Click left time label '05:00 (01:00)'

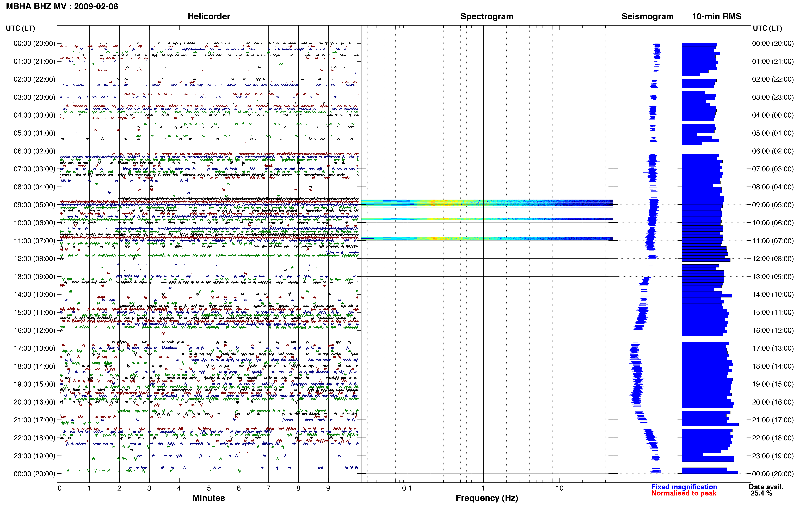coord(34,133)
